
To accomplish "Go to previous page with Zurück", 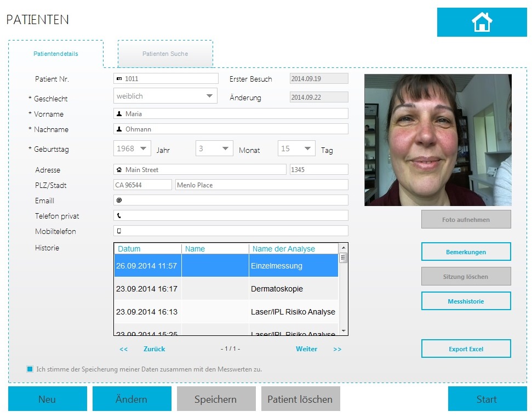I will [155, 349].
